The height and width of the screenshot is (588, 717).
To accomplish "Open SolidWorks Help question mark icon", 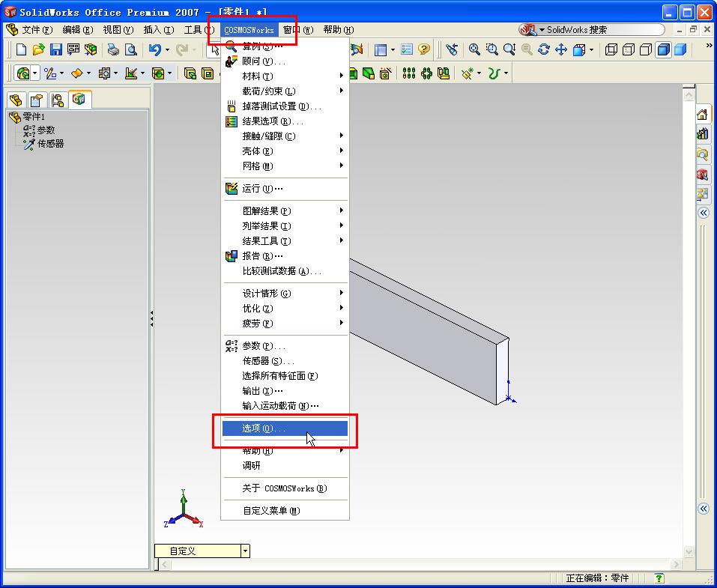I will (424, 49).
